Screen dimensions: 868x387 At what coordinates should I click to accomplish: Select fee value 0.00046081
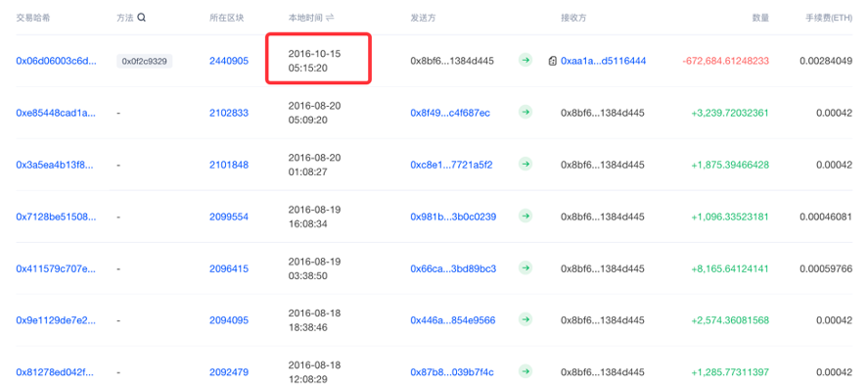click(x=826, y=217)
